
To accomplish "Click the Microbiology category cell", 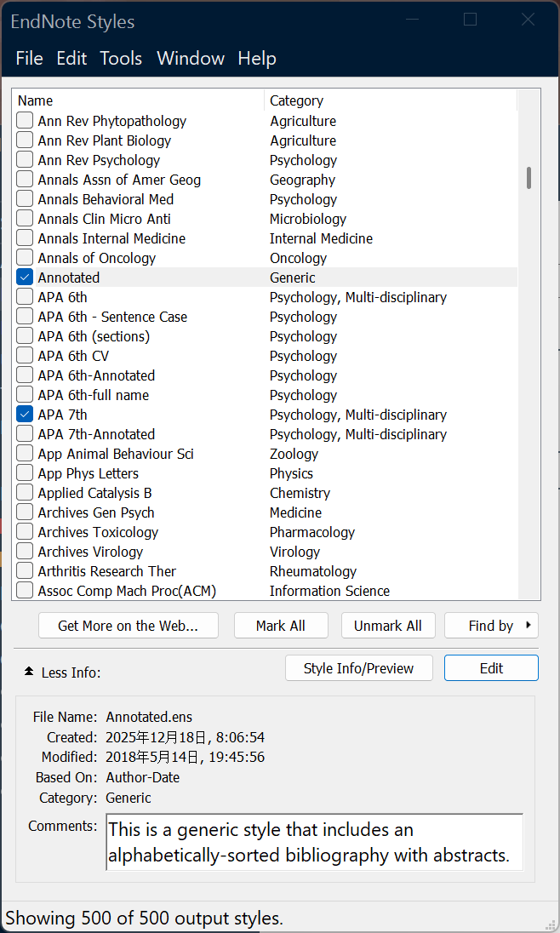I will pos(308,219).
